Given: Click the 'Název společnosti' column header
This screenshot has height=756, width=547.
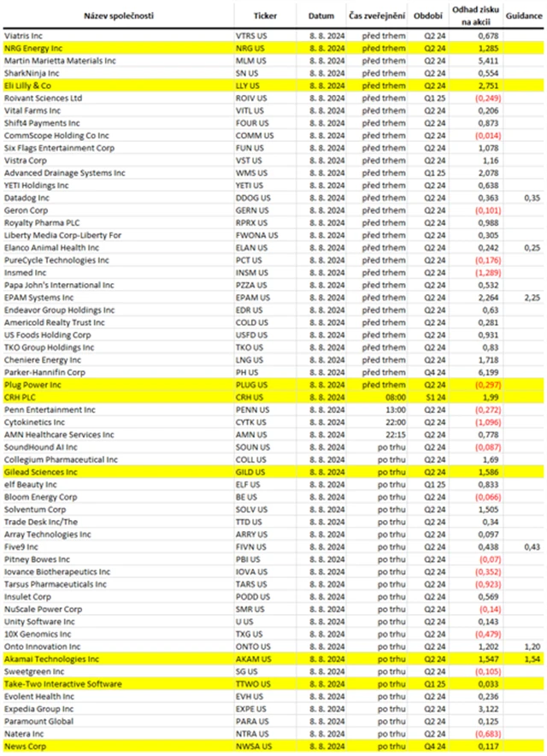Looking at the screenshot, I should point(117,15).
